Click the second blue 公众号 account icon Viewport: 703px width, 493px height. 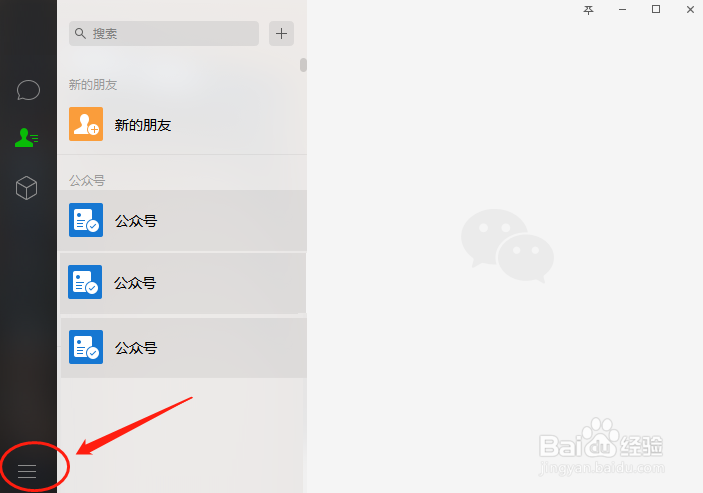click(x=85, y=282)
